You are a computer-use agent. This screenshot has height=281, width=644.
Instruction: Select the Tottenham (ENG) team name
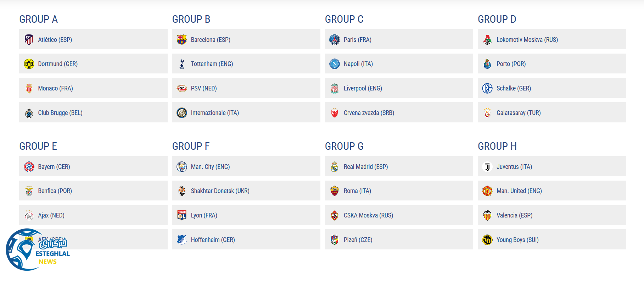[212, 64]
